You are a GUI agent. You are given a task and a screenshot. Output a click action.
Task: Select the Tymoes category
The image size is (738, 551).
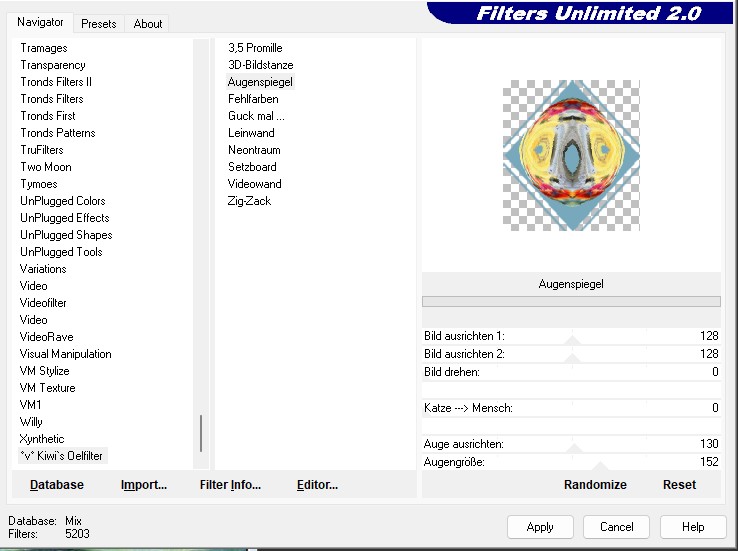[39, 184]
